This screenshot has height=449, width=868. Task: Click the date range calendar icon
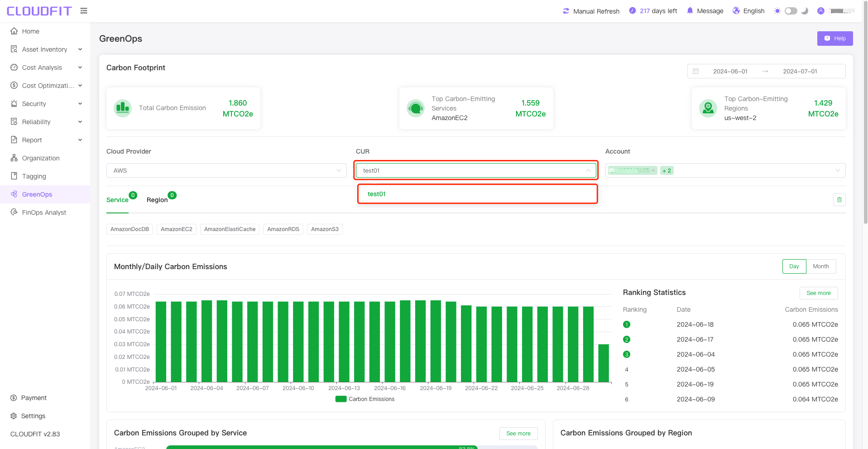(696, 71)
